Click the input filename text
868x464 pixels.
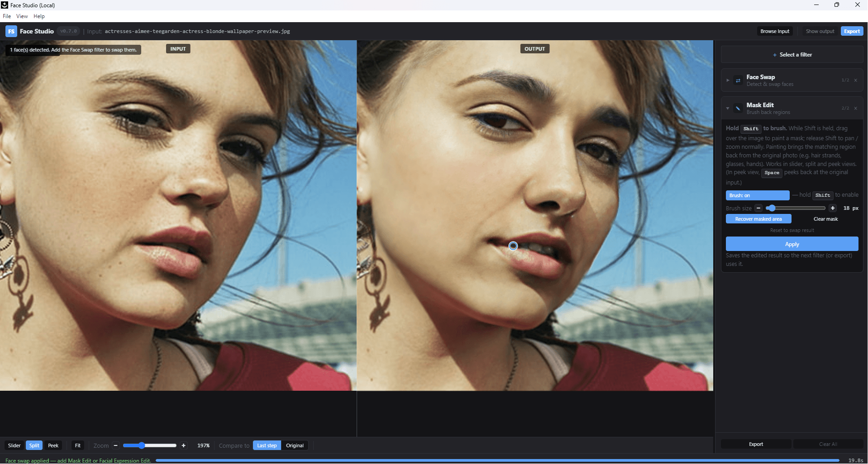(197, 31)
